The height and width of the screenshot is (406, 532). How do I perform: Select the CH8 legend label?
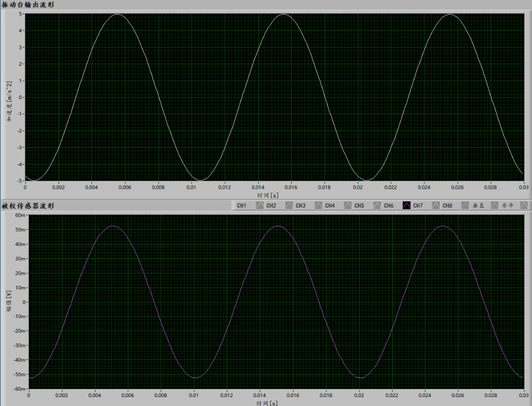click(x=447, y=206)
